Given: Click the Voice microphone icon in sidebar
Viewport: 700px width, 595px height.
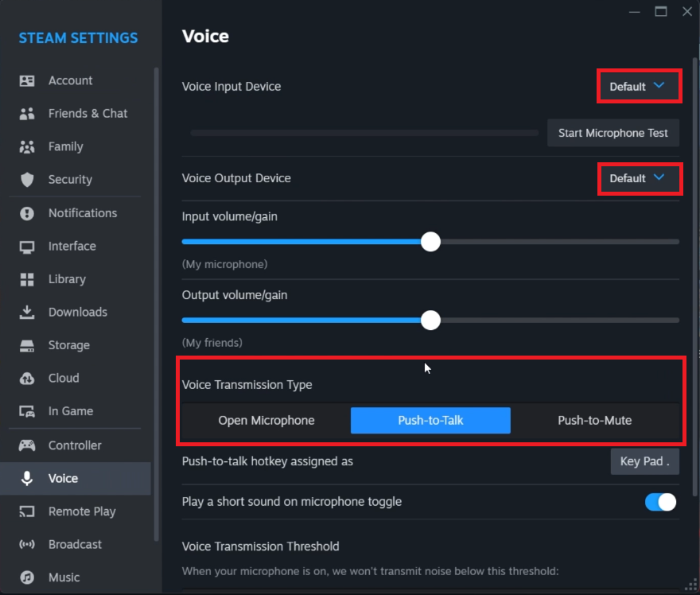Looking at the screenshot, I should coord(27,479).
